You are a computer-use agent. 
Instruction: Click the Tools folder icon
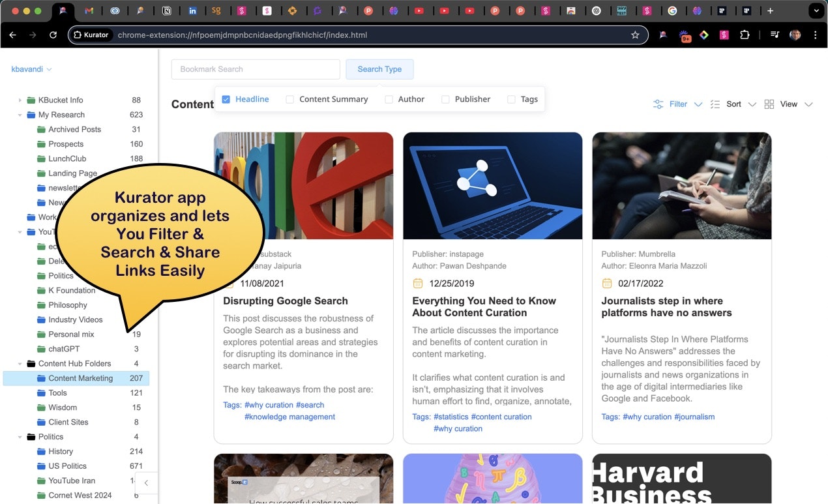41,393
